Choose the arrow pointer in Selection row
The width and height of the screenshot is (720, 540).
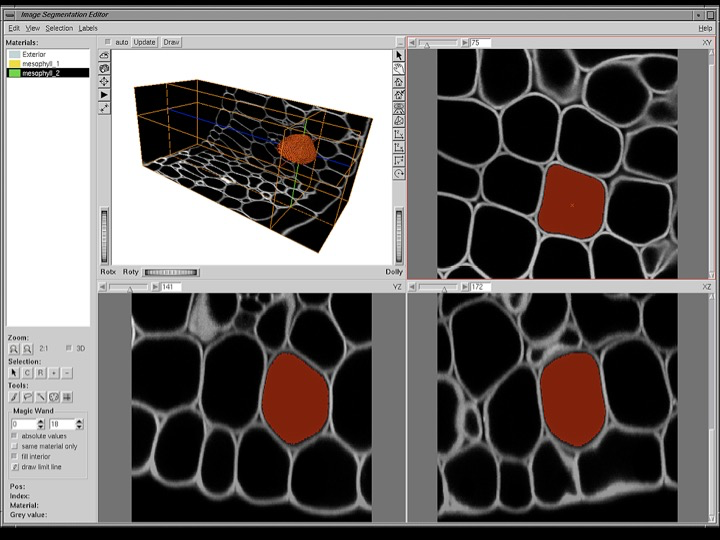pos(14,373)
